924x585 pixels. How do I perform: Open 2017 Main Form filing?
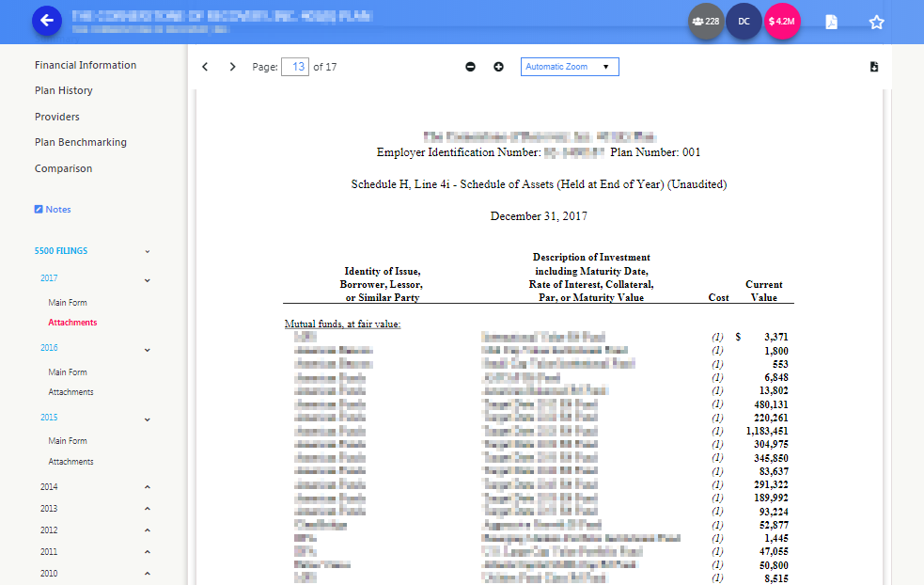(x=68, y=303)
